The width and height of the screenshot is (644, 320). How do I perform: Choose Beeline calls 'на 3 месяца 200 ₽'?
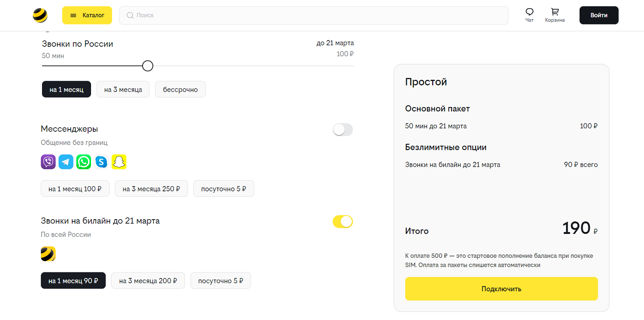click(148, 281)
